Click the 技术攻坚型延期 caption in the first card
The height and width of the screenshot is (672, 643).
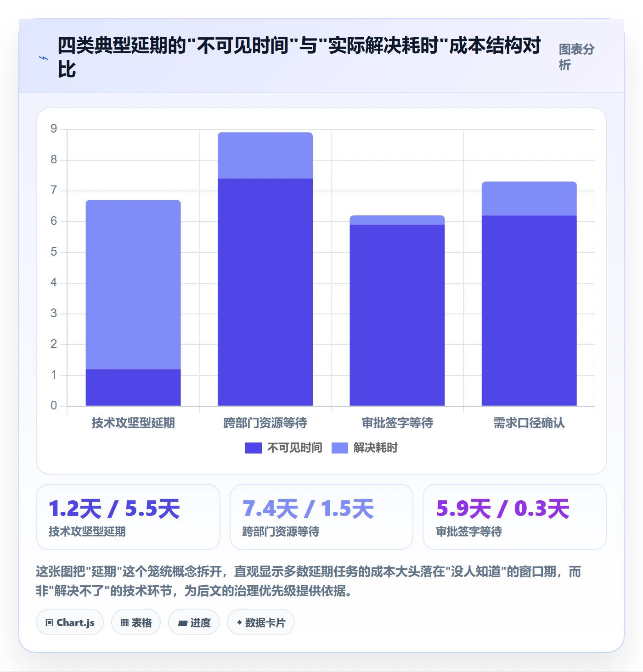tap(87, 532)
